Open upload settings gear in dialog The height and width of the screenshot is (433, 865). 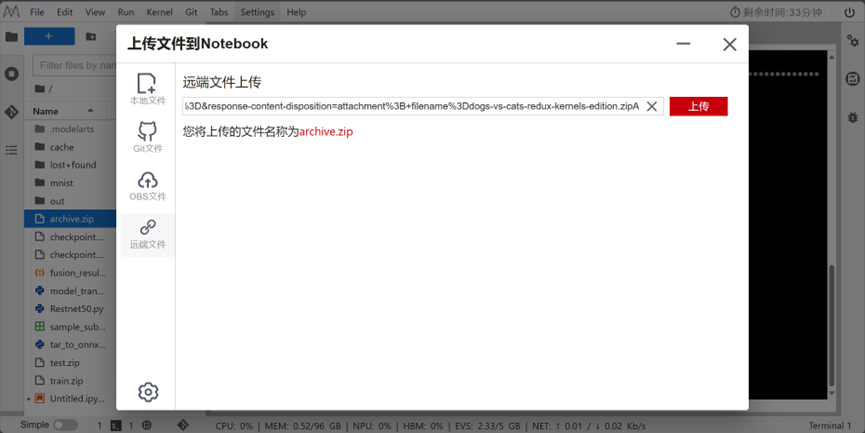coord(148,392)
